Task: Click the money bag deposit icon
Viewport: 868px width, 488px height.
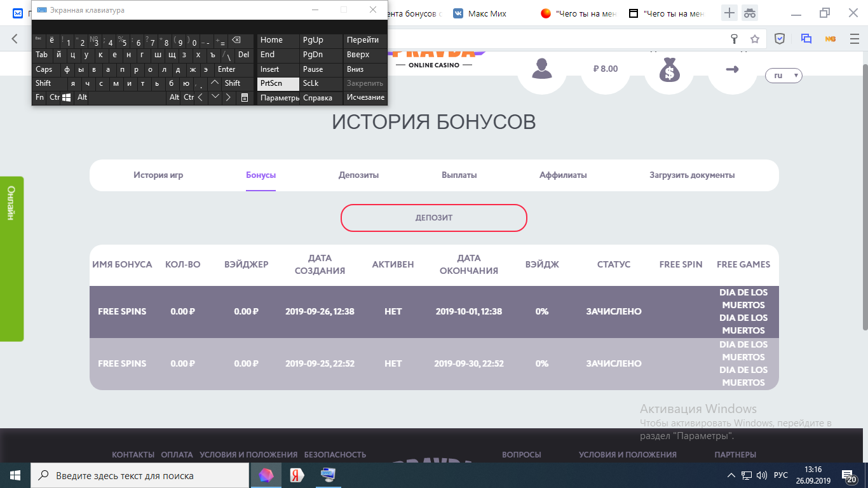Action: pyautogui.click(x=669, y=69)
